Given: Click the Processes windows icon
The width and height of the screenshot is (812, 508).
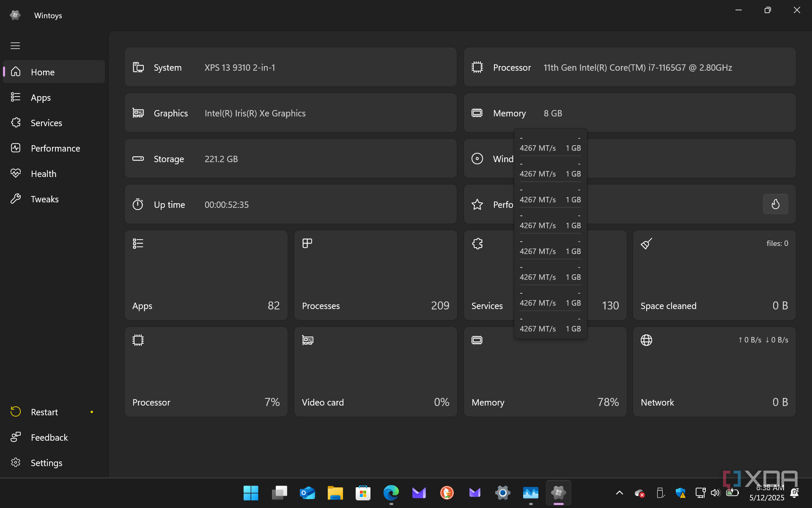Looking at the screenshot, I should point(307,243).
